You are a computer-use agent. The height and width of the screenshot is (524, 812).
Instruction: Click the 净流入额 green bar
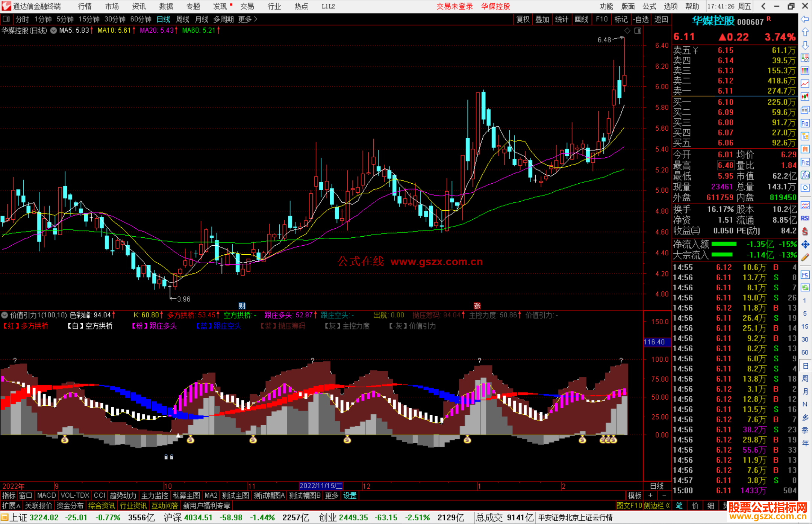coord(724,244)
